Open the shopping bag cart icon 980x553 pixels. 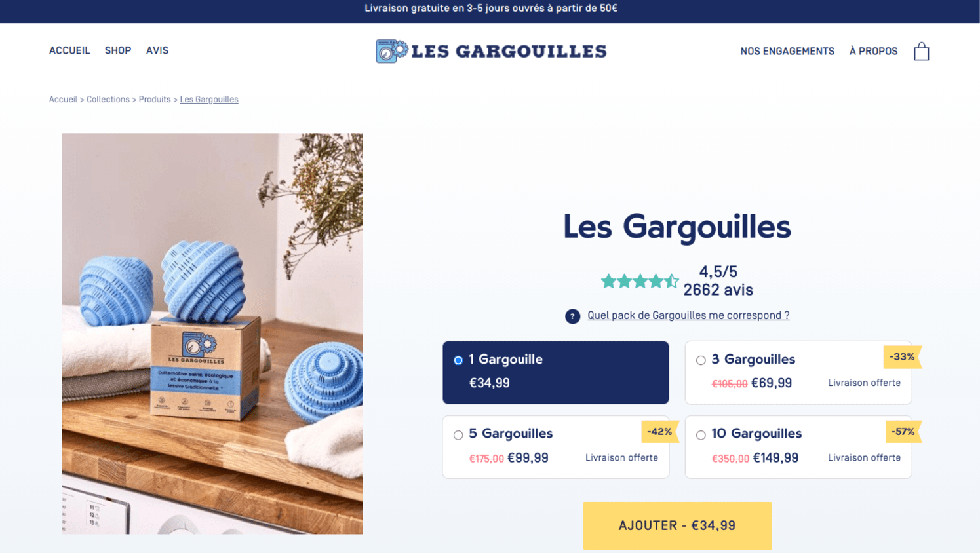921,51
